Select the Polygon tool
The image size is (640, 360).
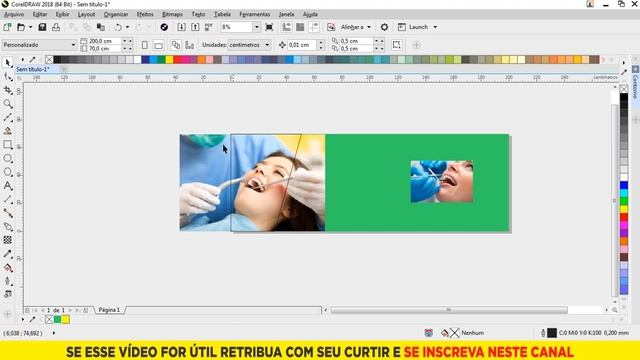click(x=7, y=172)
